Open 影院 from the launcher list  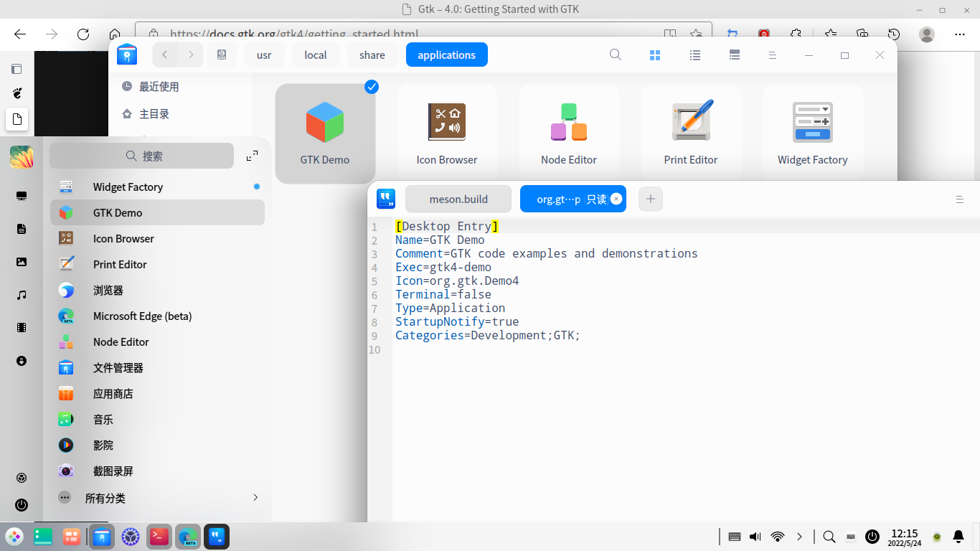(157, 445)
